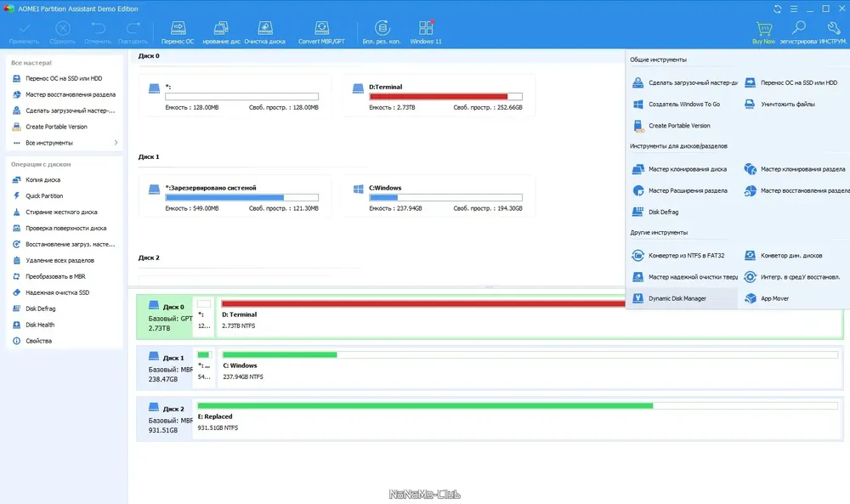850x504 pixels.
Task: Click the Apply (Применить) toolbar button
Action: point(25,32)
